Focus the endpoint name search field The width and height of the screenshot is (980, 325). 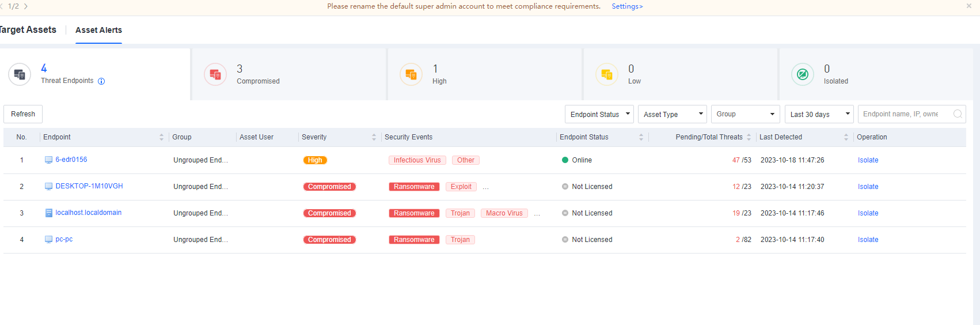pos(904,114)
